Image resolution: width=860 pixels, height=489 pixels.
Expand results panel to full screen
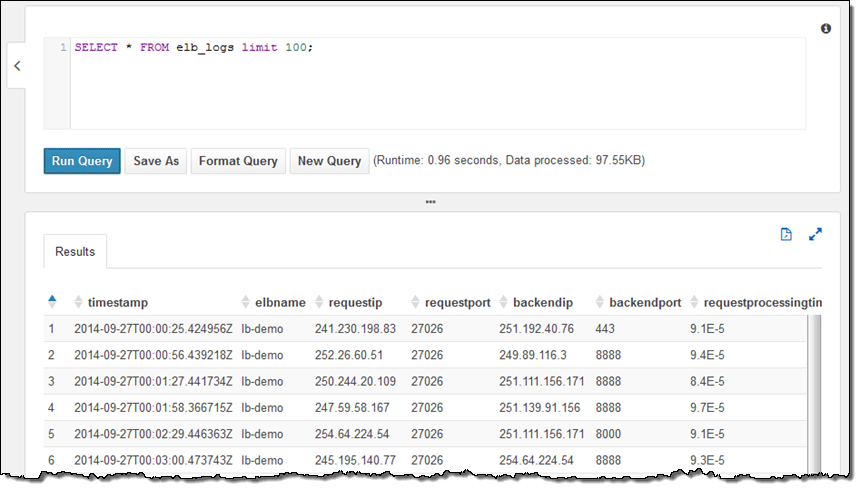[x=815, y=234]
